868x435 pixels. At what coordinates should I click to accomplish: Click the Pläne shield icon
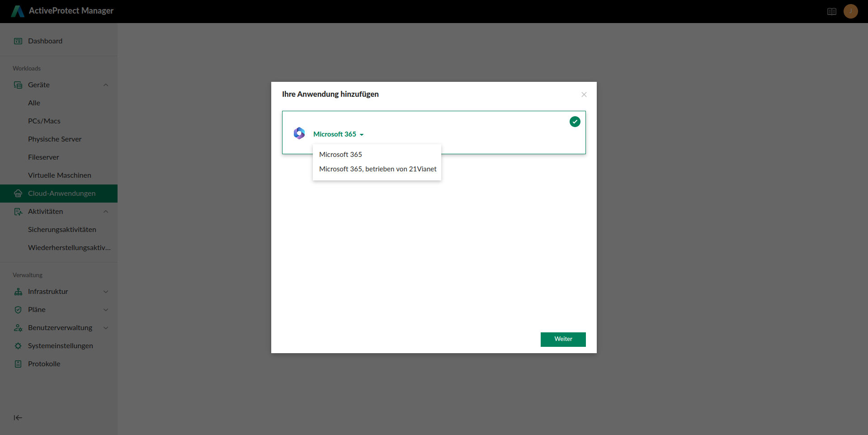pyautogui.click(x=18, y=310)
